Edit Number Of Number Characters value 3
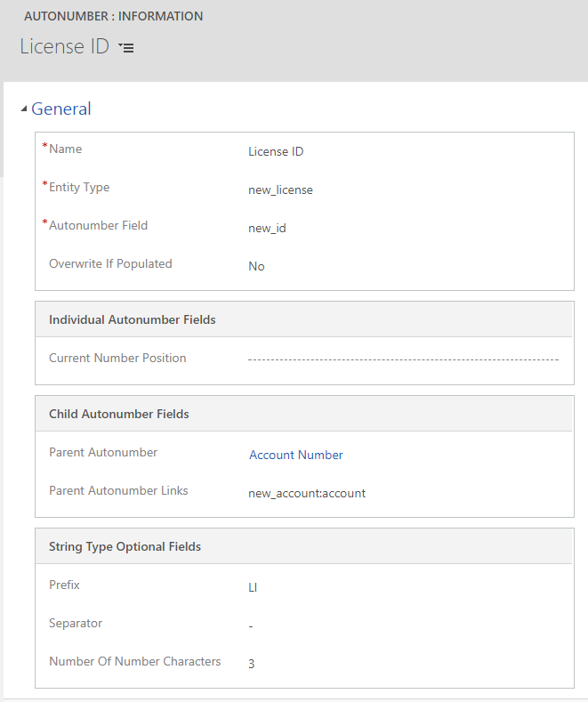Image resolution: width=588 pixels, height=702 pixels. point(252,665)
